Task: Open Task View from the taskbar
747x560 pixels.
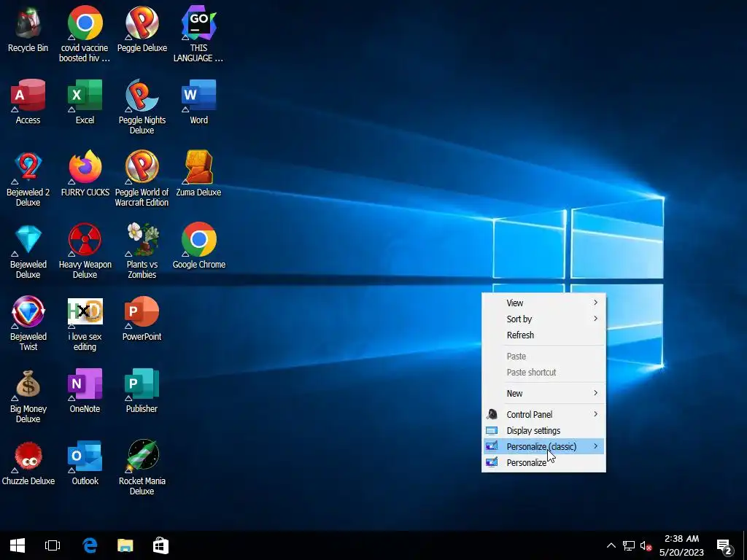Action: [53, 545]
